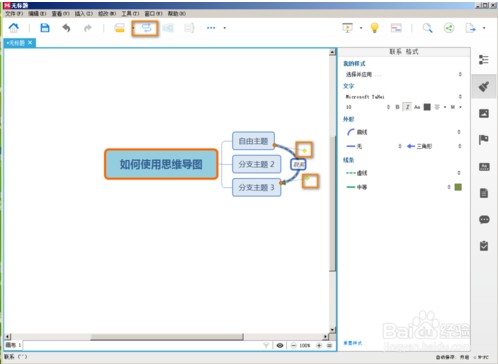Select the 分支主题 3 topic node

(x=256, y=187)
